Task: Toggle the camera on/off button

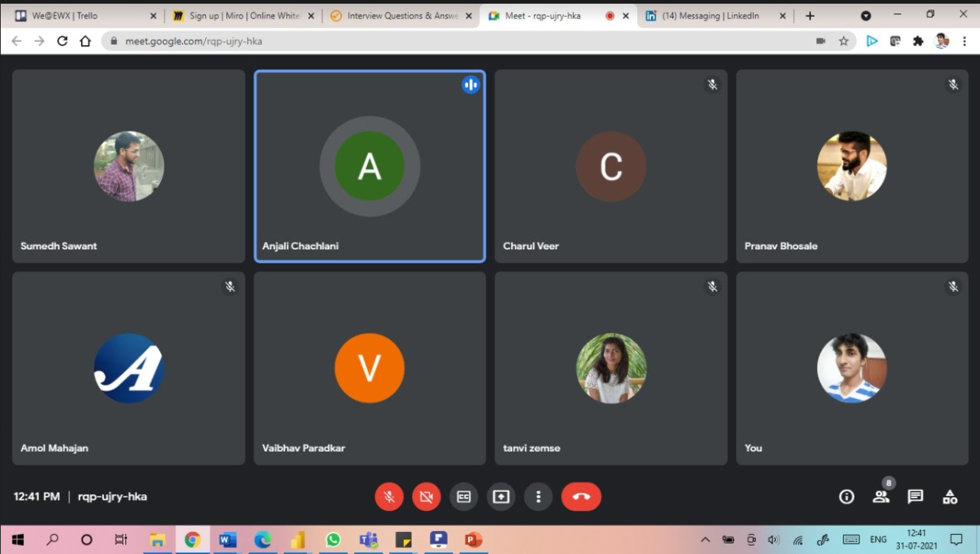Action: (426, 496)
